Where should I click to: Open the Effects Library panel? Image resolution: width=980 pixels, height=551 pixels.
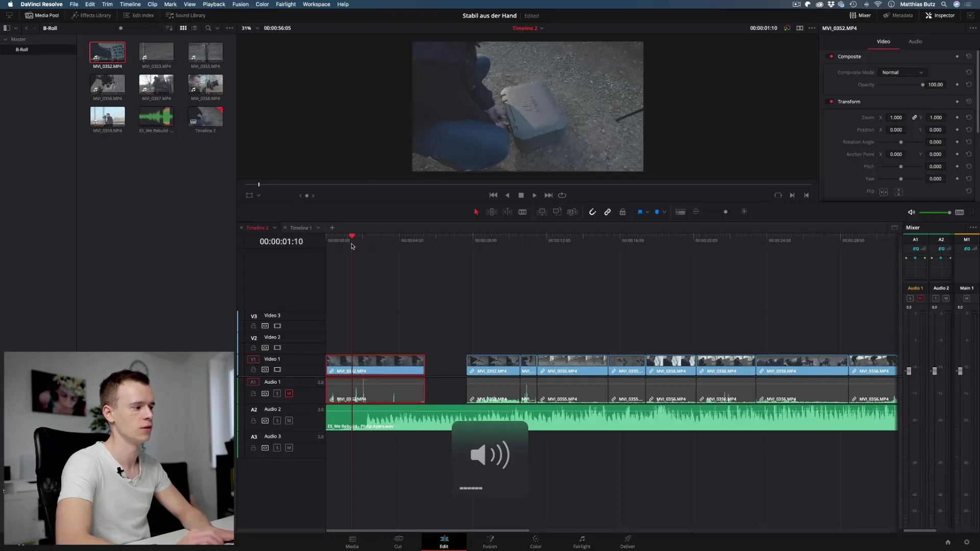click(x=91, y=15)
